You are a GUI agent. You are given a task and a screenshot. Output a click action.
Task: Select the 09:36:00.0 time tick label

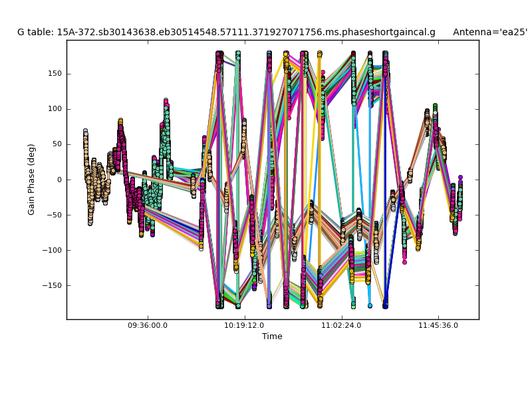click(148, 326)
